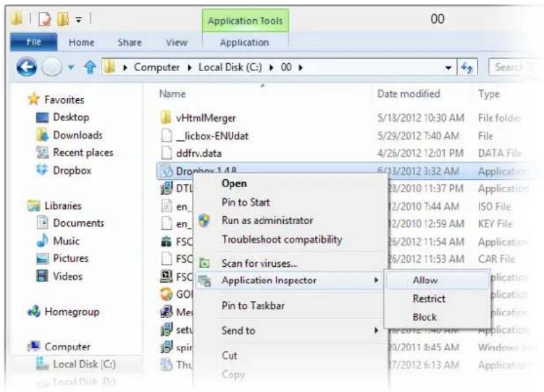Choose Run as administrator

pos(267,221)
